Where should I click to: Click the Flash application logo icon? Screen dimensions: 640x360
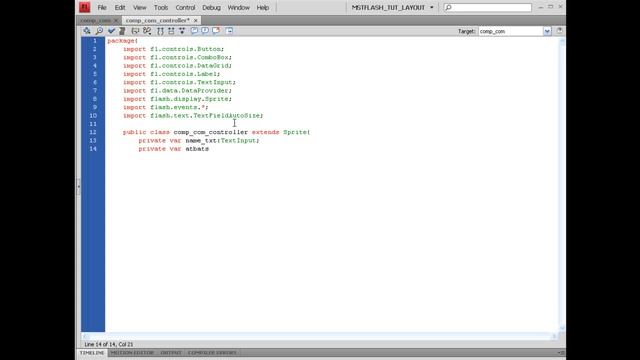click(84, 7)
